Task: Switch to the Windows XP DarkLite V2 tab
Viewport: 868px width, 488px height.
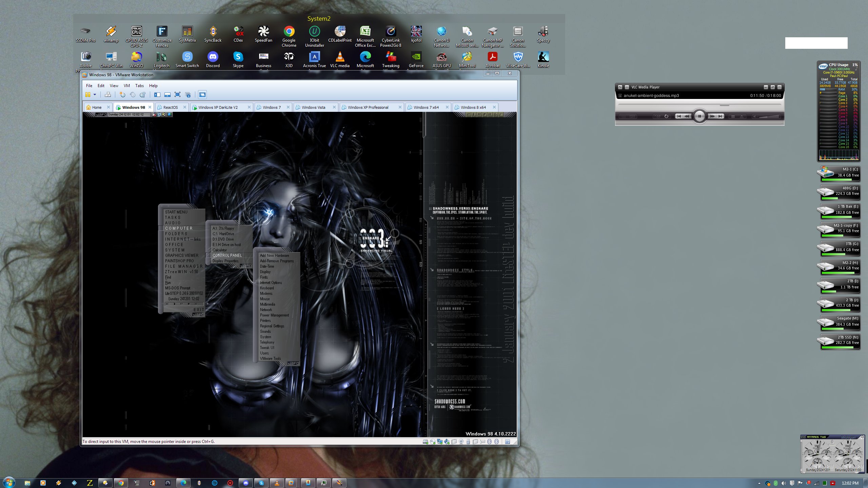Action: (x=218, y=107)
